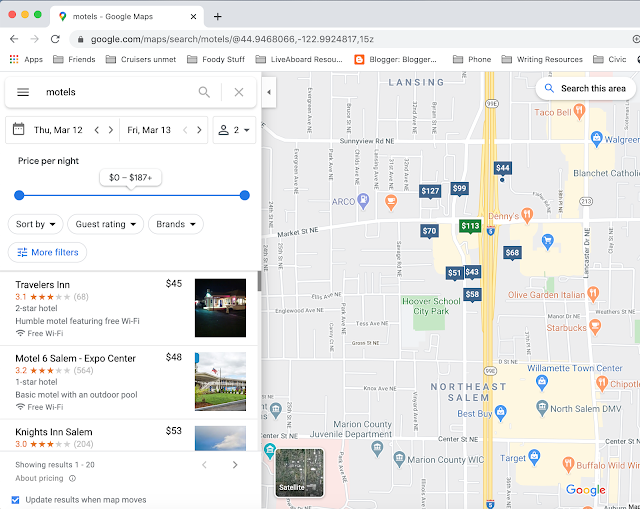Viewport: 640px width, 509px height.
Task: Open the check-in calendar icon
Action: point(18,129)
